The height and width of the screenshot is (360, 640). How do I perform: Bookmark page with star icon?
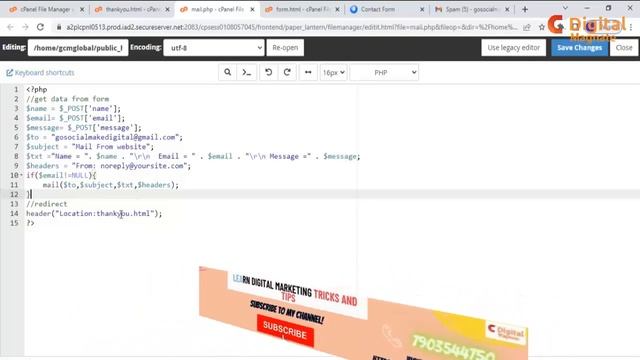[x=542, y=27]
